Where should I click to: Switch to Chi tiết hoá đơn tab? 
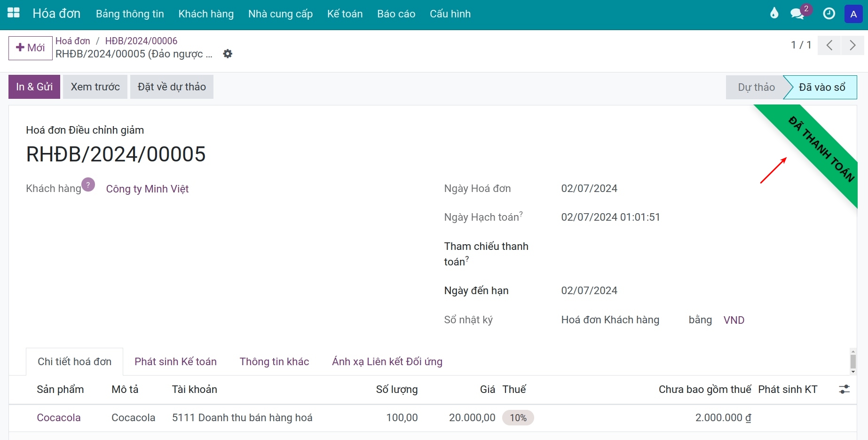pos(75,361)
